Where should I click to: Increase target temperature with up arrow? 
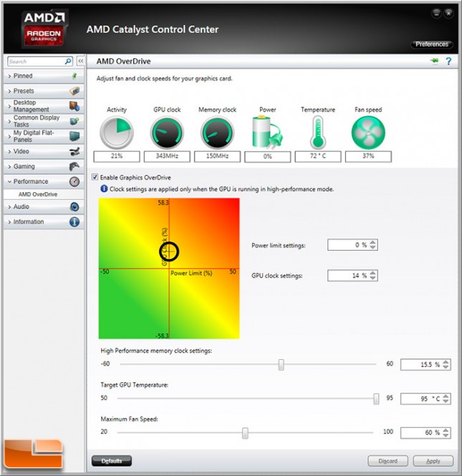pyautogui.click(x=446, y=396)
